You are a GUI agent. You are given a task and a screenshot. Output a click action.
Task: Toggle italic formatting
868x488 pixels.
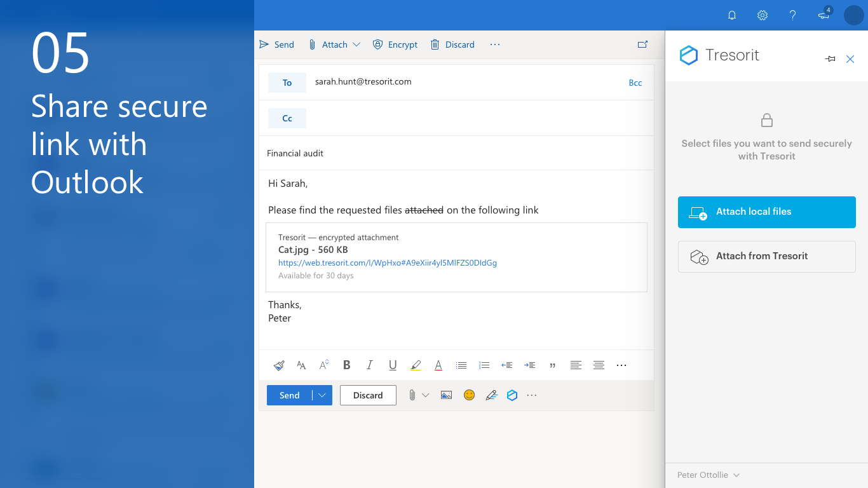370,365
